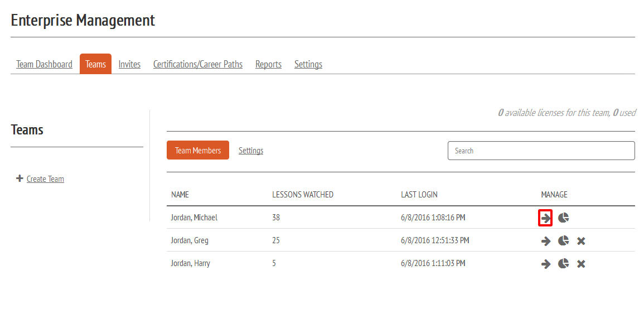Select the Teams tab
644x309 pixels.
click(x=95, y=64)
